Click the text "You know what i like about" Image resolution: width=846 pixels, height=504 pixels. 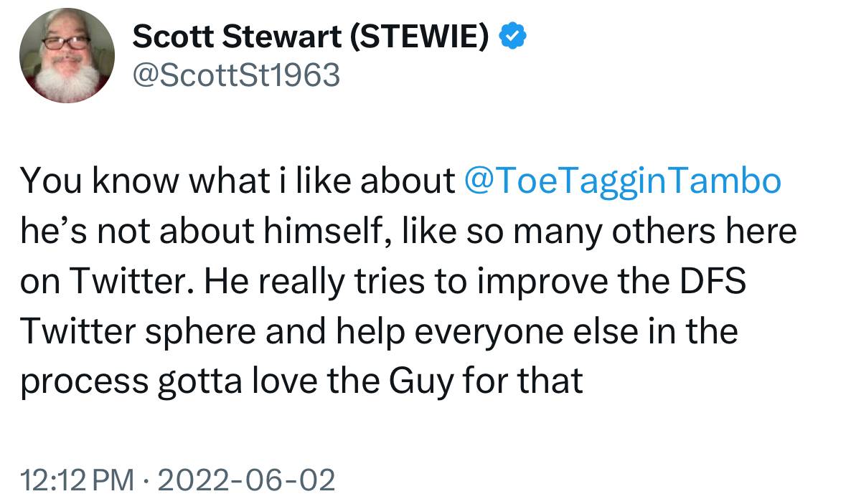pyautogui.click(x=238, y=181)
